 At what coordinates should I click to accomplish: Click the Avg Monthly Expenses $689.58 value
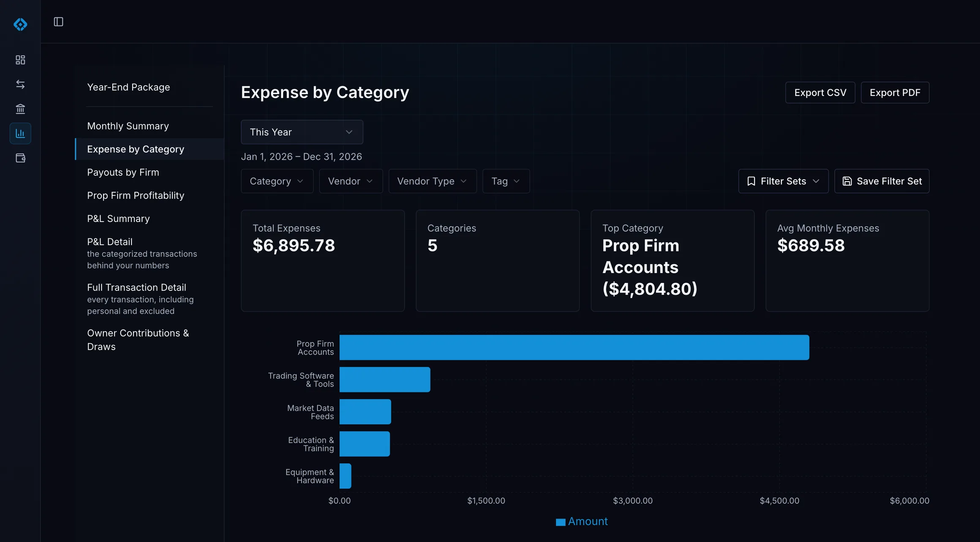pyautogui.click(x=811, y=246)
